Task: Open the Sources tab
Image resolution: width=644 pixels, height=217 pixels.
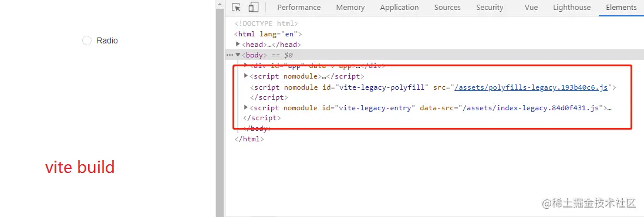Action: click(x=447, y=8)
